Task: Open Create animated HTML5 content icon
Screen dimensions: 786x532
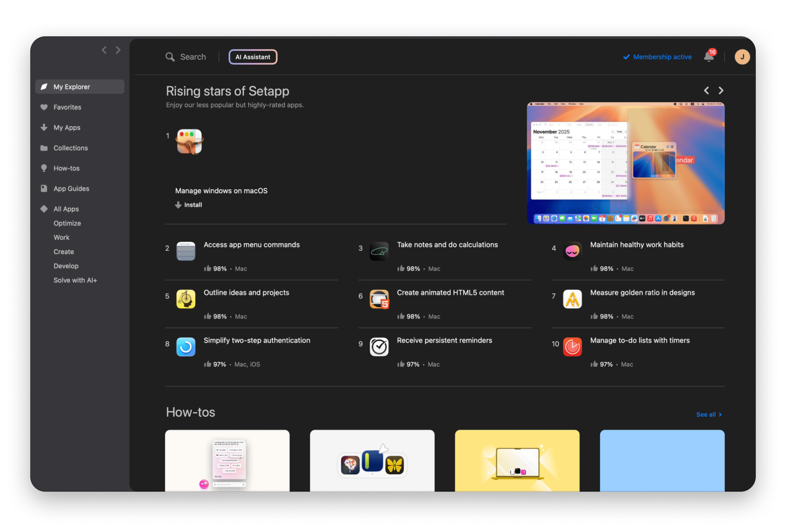Action: point(379,299)
